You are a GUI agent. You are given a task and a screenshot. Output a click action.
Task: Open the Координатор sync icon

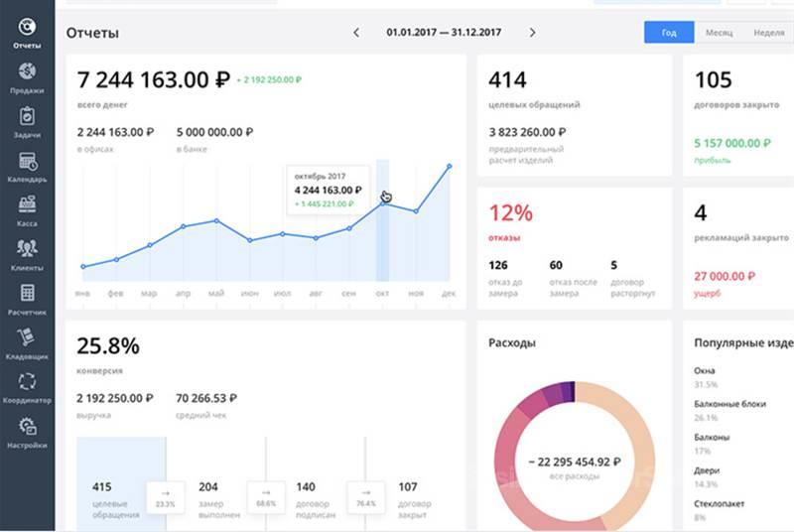pos(27,383)
